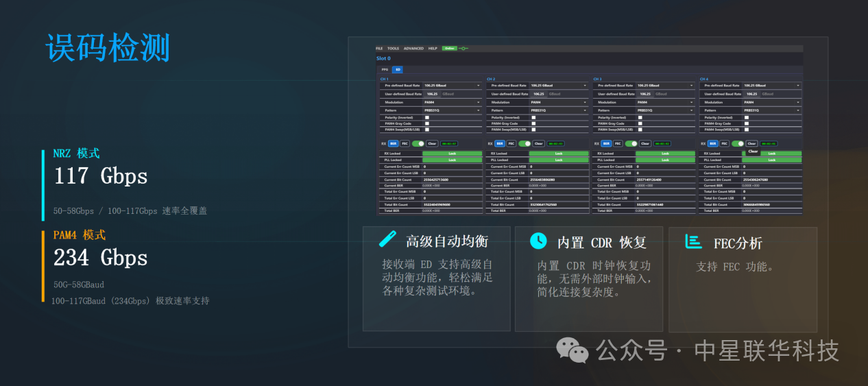Open the ADVANCED menu

tap(413, 49)
